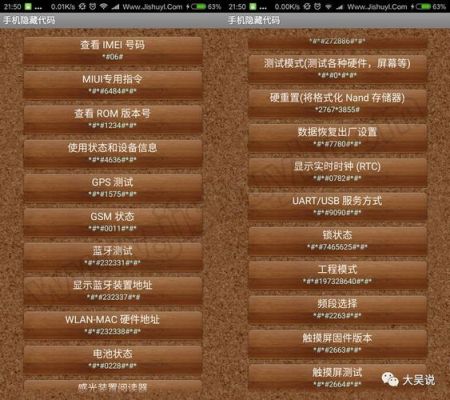The width and height of the screenshot is (450, 400).
Task: Open the MIUI专用指令 entry
Action: (113, 85)
